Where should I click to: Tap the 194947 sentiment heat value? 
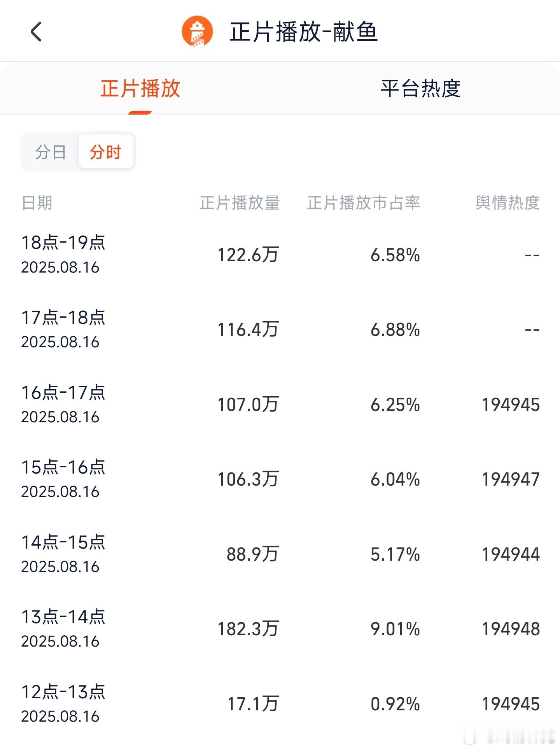511,479
